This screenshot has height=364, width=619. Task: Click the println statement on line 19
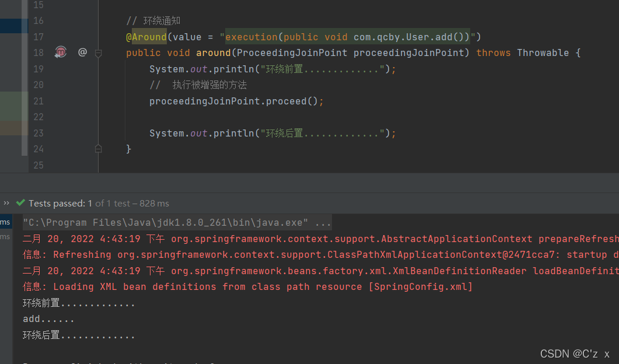point(272,69)
